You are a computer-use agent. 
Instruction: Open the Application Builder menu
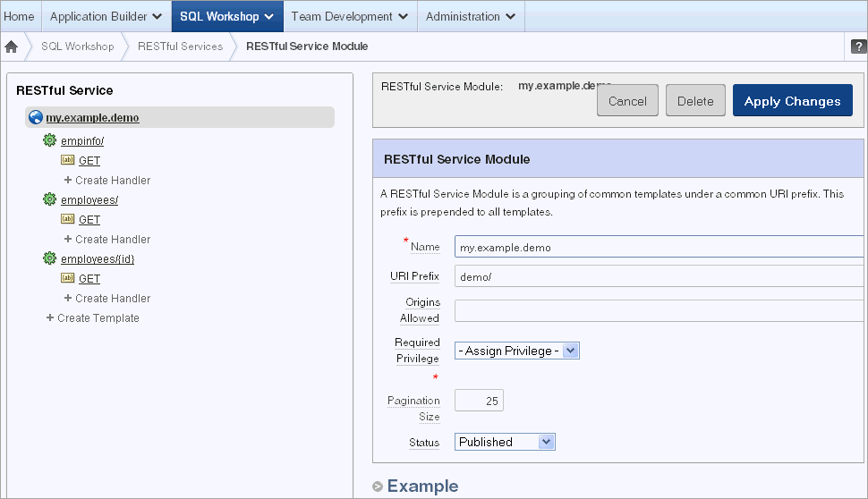106,17
